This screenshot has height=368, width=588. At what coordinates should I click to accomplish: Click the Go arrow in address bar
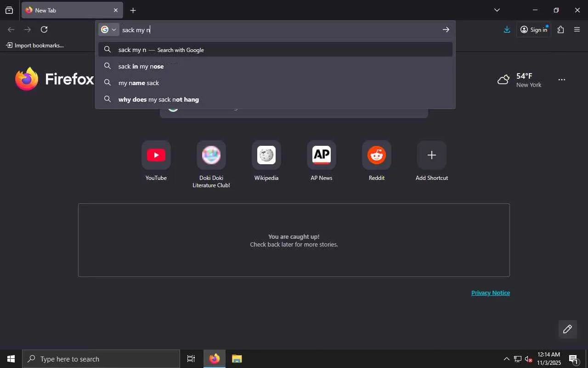[446, 29]
